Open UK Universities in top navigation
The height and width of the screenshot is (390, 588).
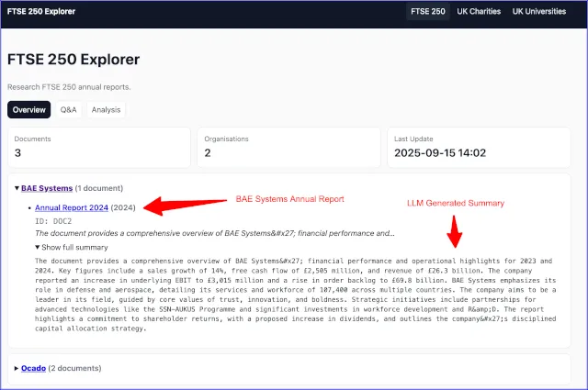pyautogui.click(x=539, y=12)
